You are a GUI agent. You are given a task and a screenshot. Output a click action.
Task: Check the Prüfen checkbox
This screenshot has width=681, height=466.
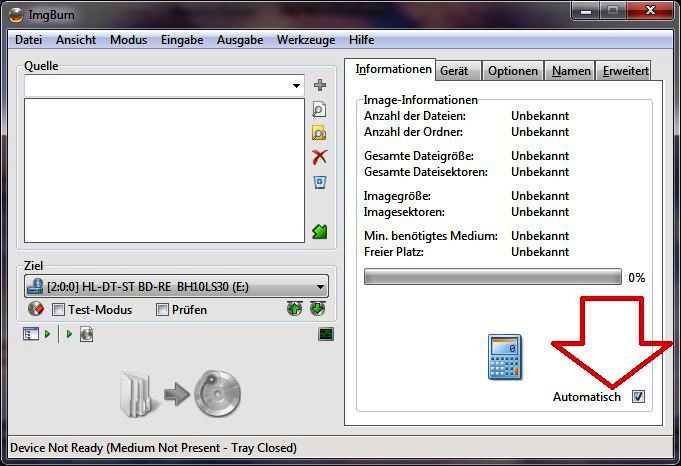coord(162,310)
